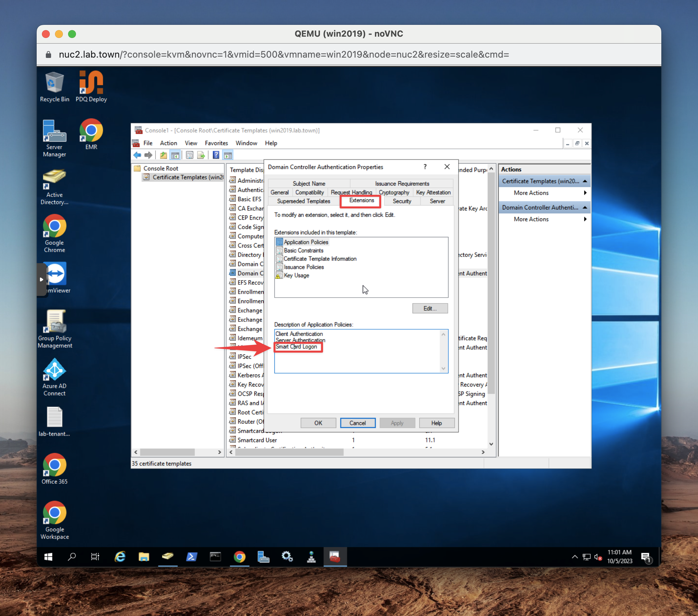Image resolution: width=698 pixels, height=616 pixels.
Task: Switch to Subject Name tab
Action: (309, 183)
